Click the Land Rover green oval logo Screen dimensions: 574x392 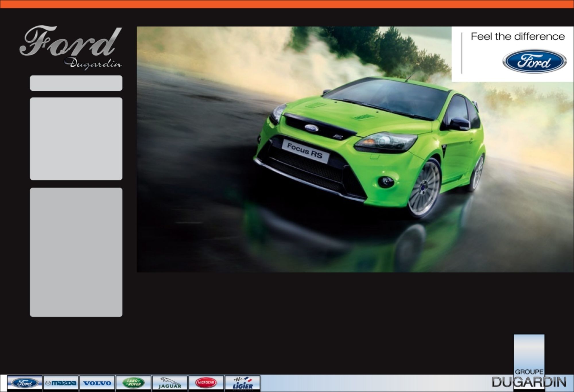tap(133, 383)
